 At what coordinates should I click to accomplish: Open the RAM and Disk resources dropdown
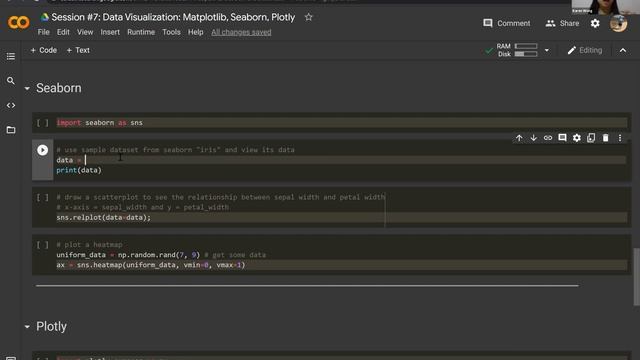(547, 50)
